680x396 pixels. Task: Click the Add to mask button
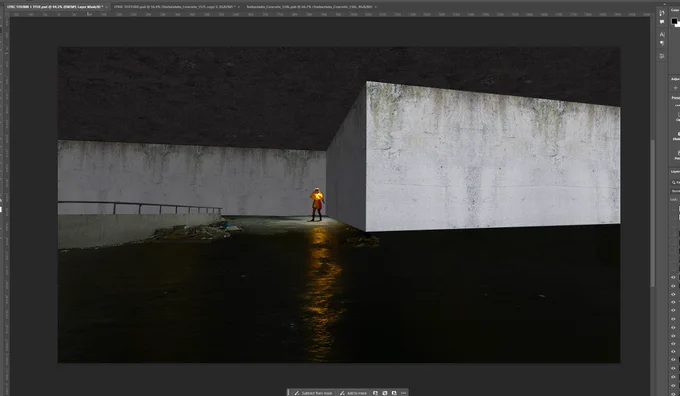coord(353,393)
